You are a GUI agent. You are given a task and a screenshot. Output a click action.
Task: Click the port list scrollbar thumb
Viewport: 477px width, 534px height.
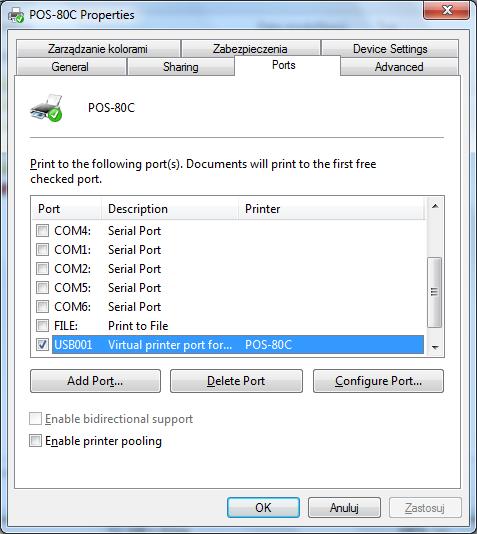tap(435, 293)
